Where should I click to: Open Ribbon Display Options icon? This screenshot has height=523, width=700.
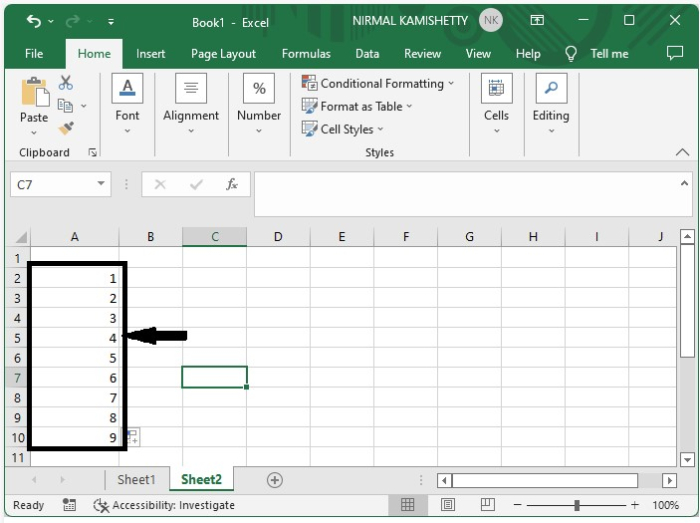(537, 20)
